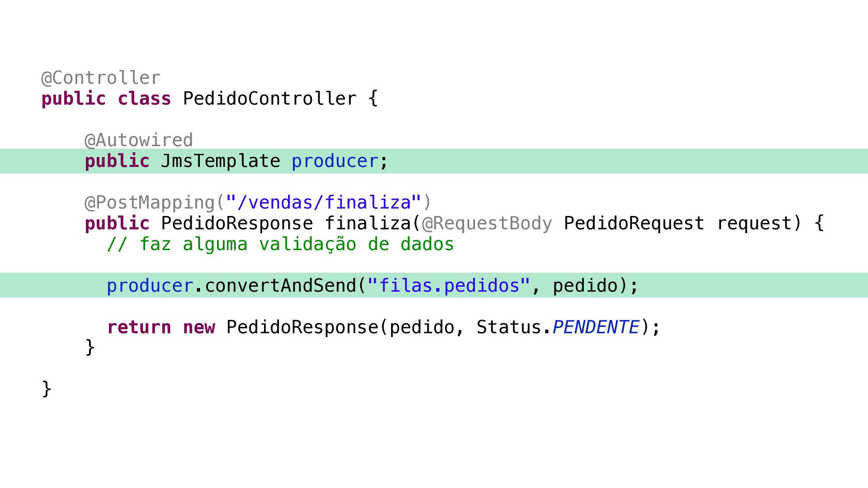The image size is (868, 488).
Task: Click the return keyword
Action: pos(139,327)
